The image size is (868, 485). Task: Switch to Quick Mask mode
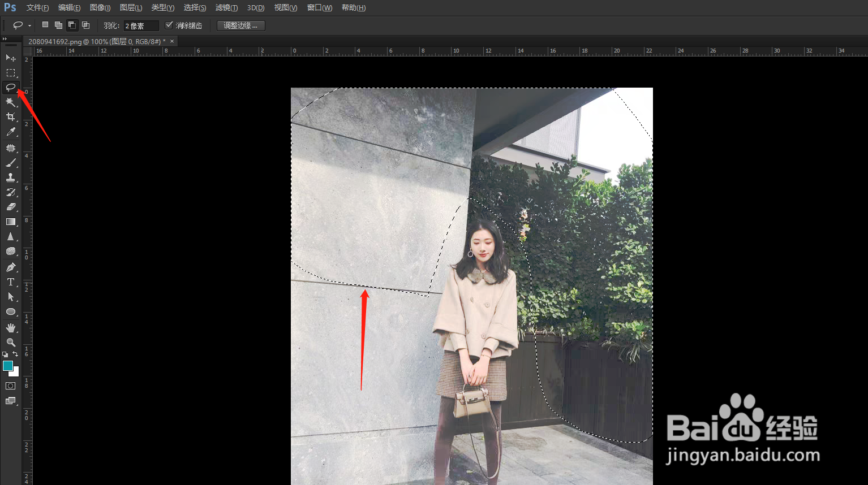pyautogui.click(x=10, y=386)
